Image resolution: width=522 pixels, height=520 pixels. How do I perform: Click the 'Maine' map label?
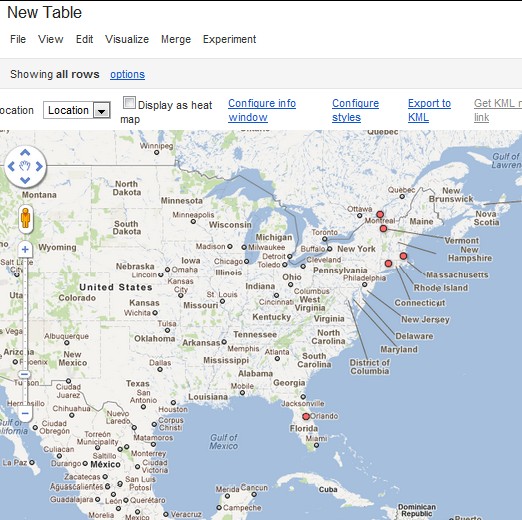421,221
